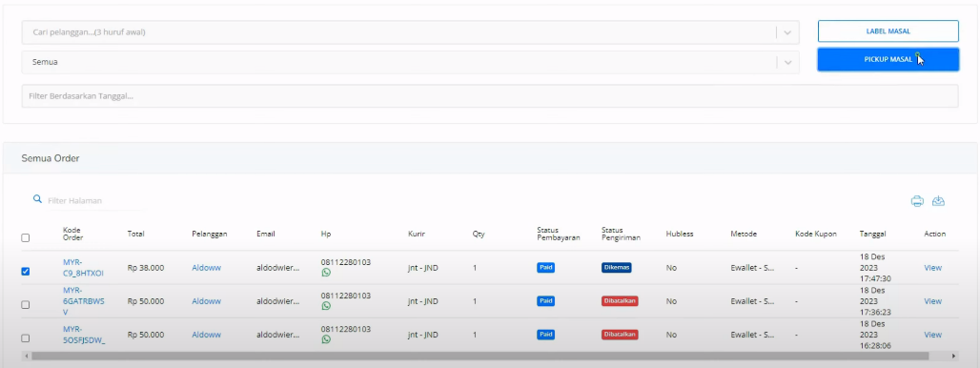This screenshot has width=980, height=368.
Task: Click the Semua Order section heading
Action: click(51, 158)
